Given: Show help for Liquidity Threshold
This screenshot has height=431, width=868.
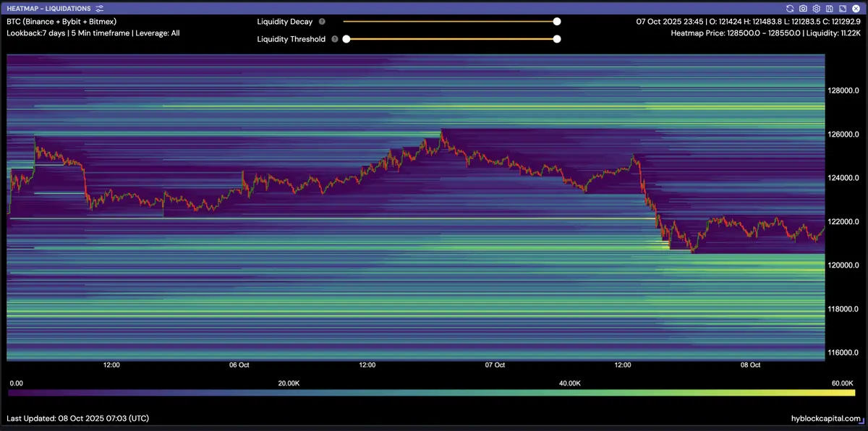Looking at the screenshot, I should pos(335,39).
